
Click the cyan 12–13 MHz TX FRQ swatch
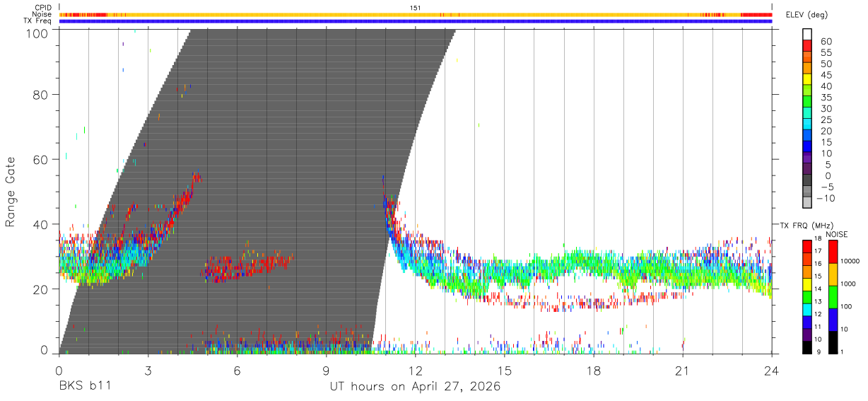[807, 309]
